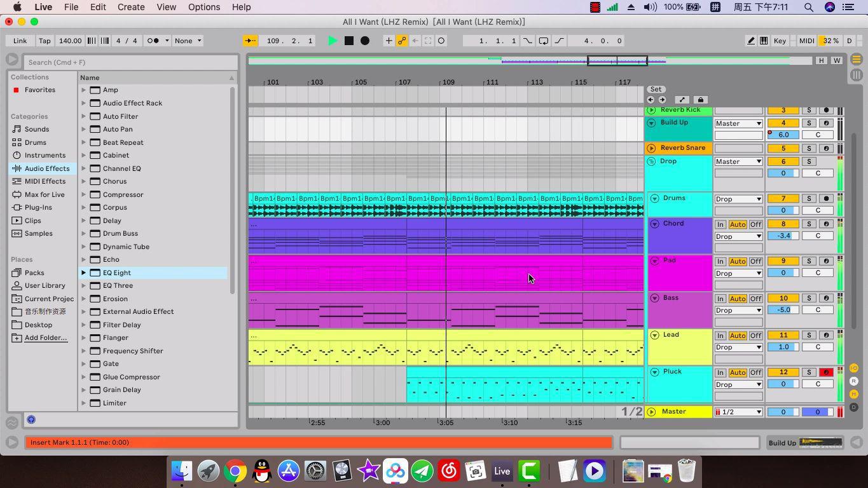Screen dimensions: 868x488
Task: Arm the Drums track for recording
Action: [826, 198]
